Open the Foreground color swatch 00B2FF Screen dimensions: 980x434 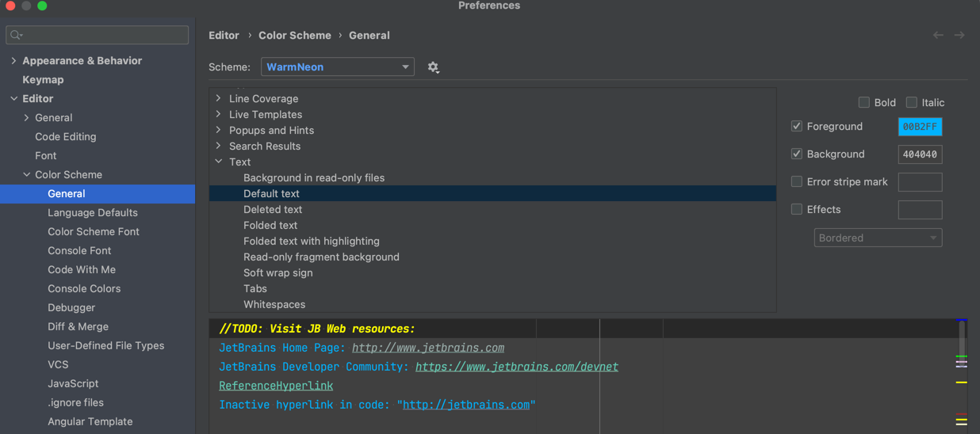(x=920, y=127)
